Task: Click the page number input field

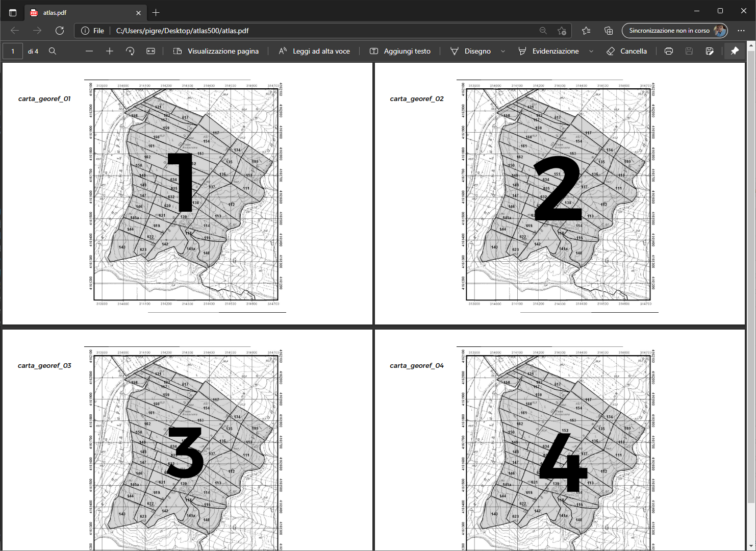Action: tap(13, 51)
